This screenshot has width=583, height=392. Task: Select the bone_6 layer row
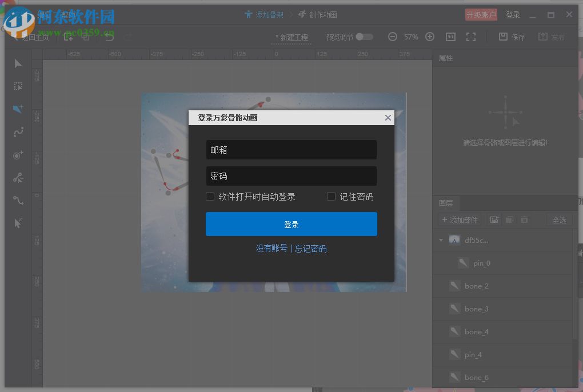click(x=502, y=378)
